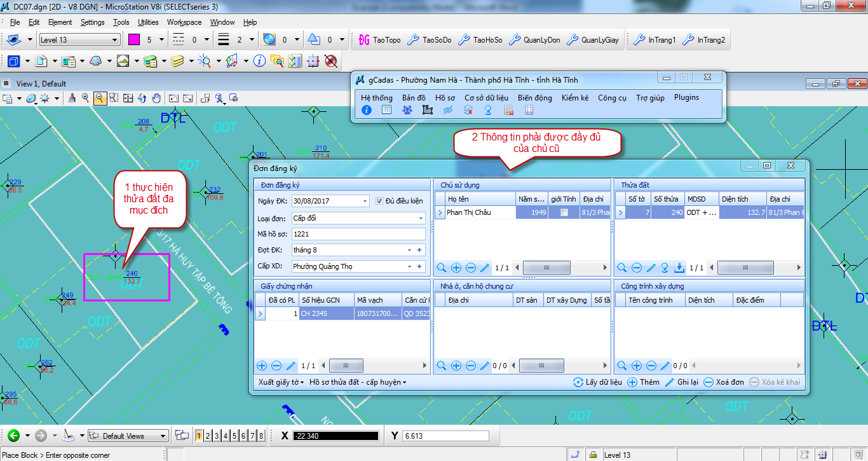Image resolution: width=868 pixels, height=461 pixels.
Task: Open the Element Information (i) tool
Action: click(x=259, y=61)
